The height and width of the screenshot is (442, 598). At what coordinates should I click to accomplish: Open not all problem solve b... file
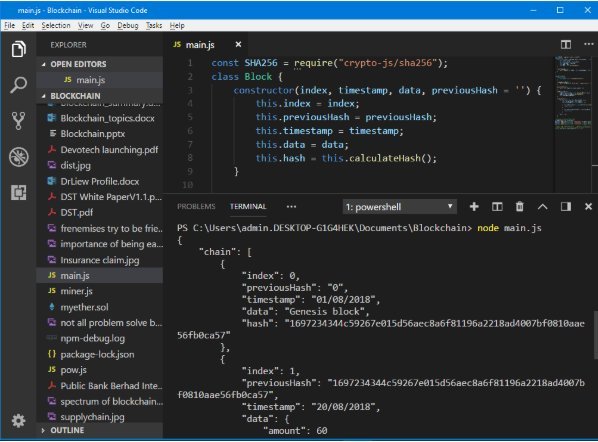point(100,323)
